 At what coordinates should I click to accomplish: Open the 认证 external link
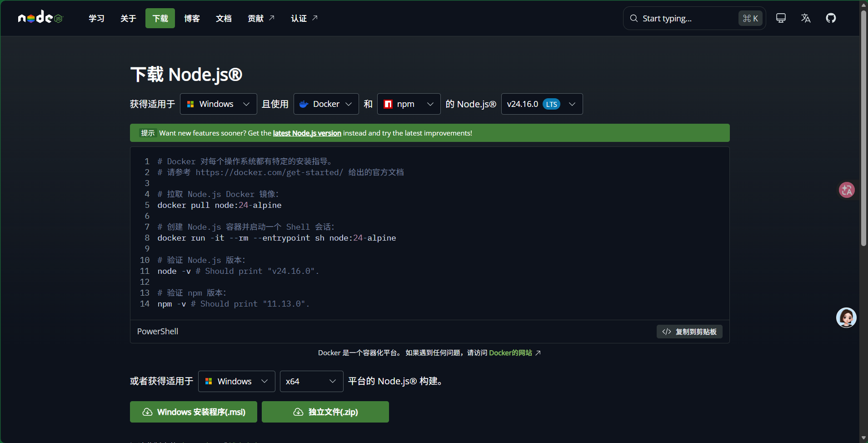pyautogui.click(x=304, y=18)
